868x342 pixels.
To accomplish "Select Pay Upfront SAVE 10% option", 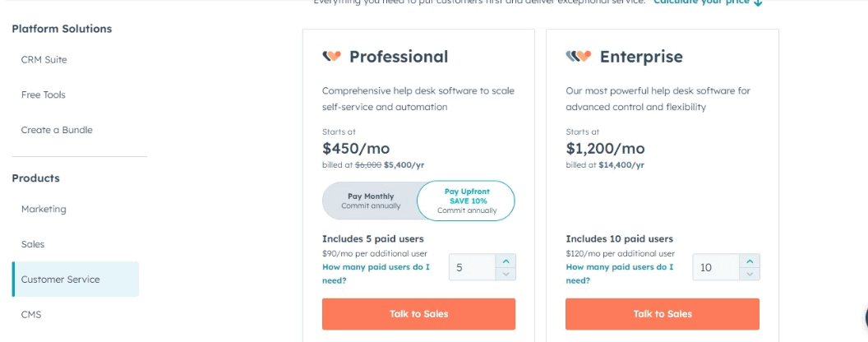I will point(466,201).
